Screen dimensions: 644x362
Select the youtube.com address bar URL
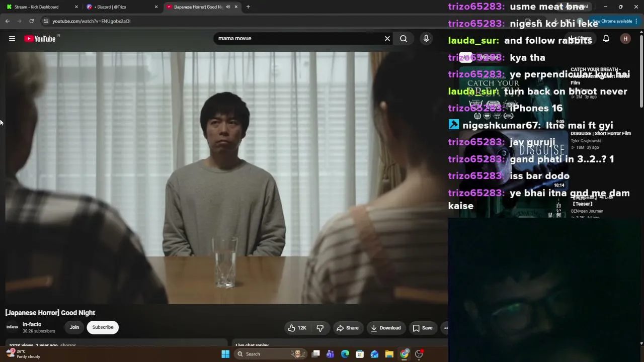coord(92,21)
